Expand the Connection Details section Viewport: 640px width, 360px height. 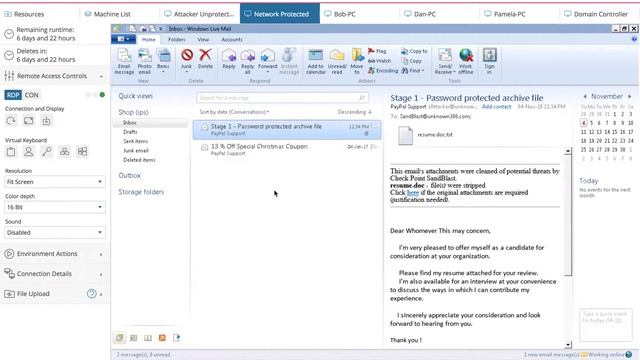tap(55, 273)
